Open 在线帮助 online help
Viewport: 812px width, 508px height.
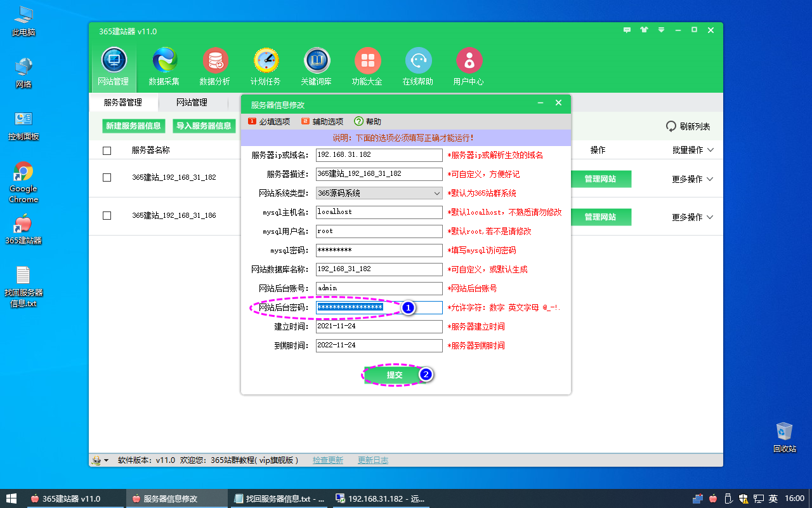[418, 67]
